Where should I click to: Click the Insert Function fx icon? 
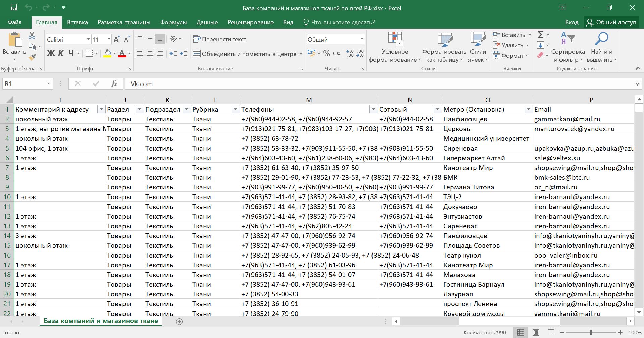[114, 84]
